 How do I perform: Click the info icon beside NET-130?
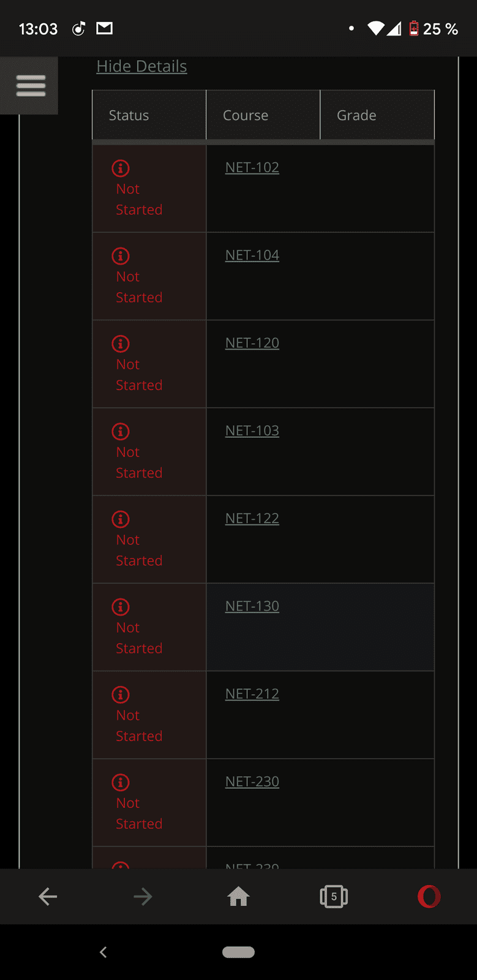coord(121,607)
